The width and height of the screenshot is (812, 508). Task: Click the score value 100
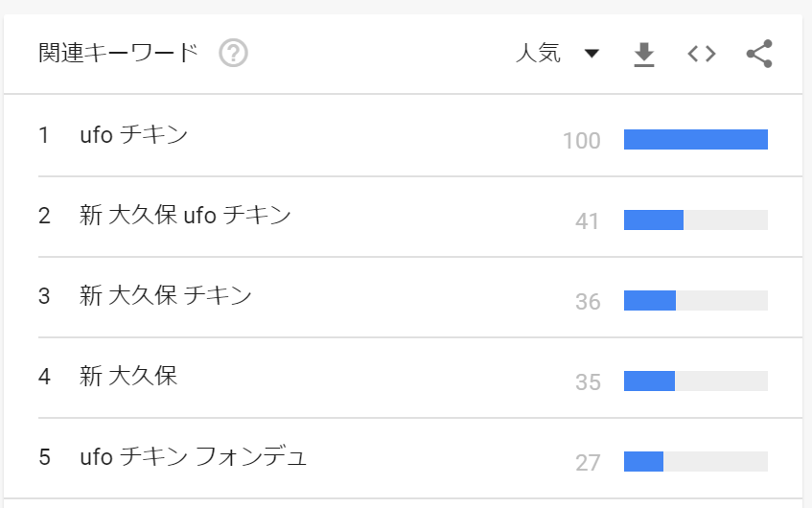(x=581, y=142)
